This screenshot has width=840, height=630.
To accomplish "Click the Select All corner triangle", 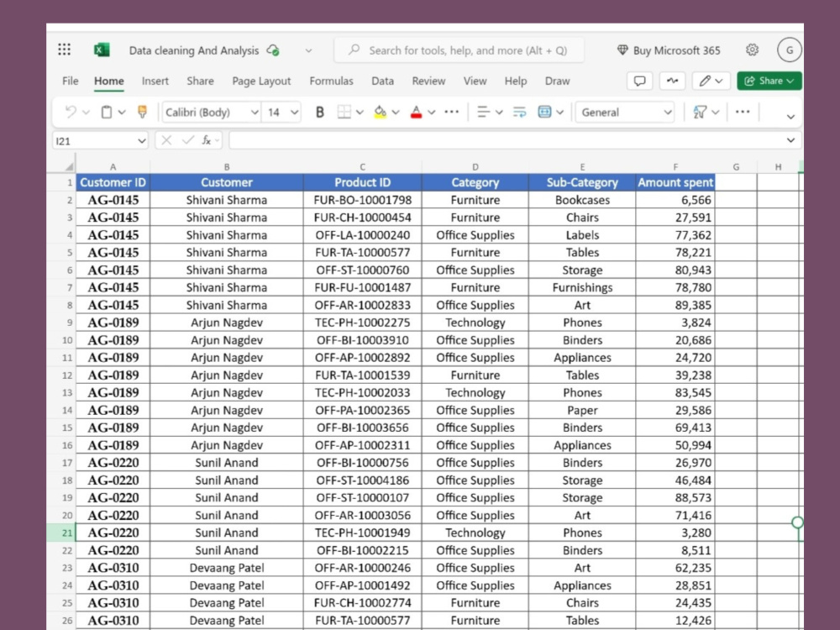I will [69, 166].
